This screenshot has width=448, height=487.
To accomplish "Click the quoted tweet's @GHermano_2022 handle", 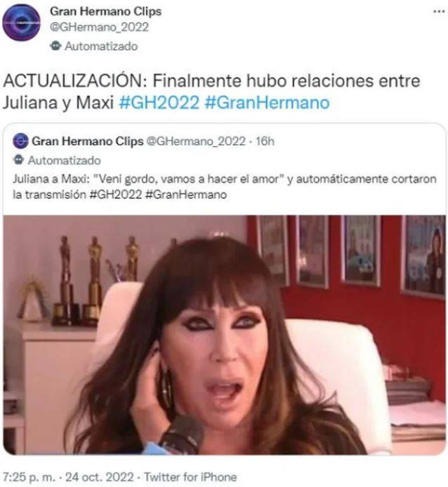I will click(x=196, y=141).
